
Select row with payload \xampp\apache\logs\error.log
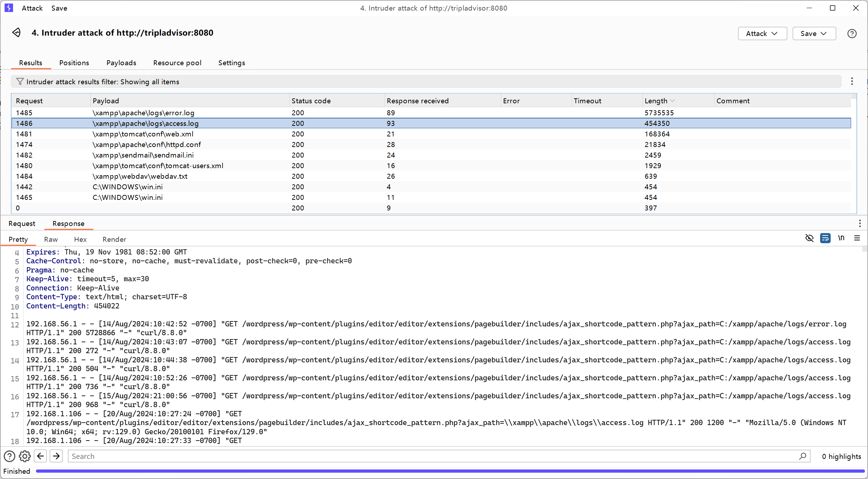tap(431, 113)
